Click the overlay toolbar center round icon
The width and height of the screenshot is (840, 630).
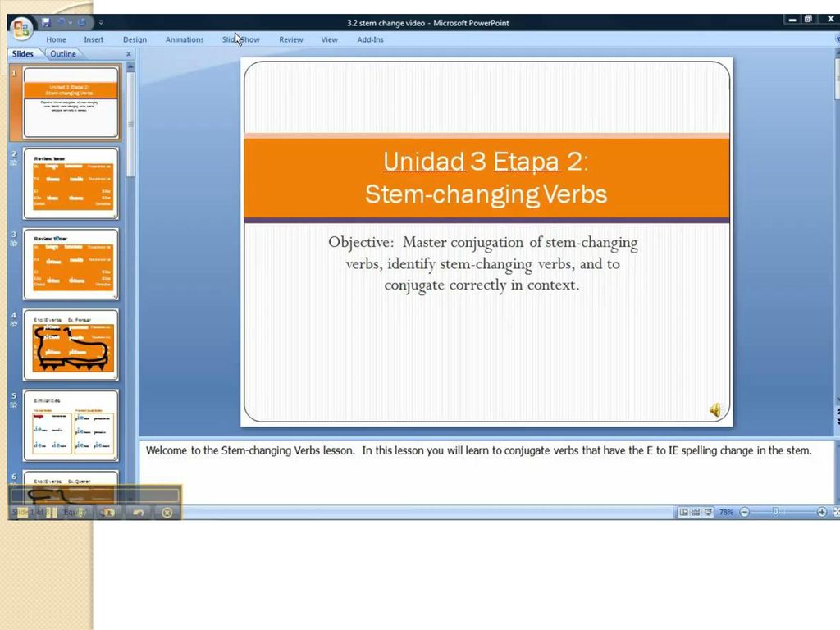point(107,513)
